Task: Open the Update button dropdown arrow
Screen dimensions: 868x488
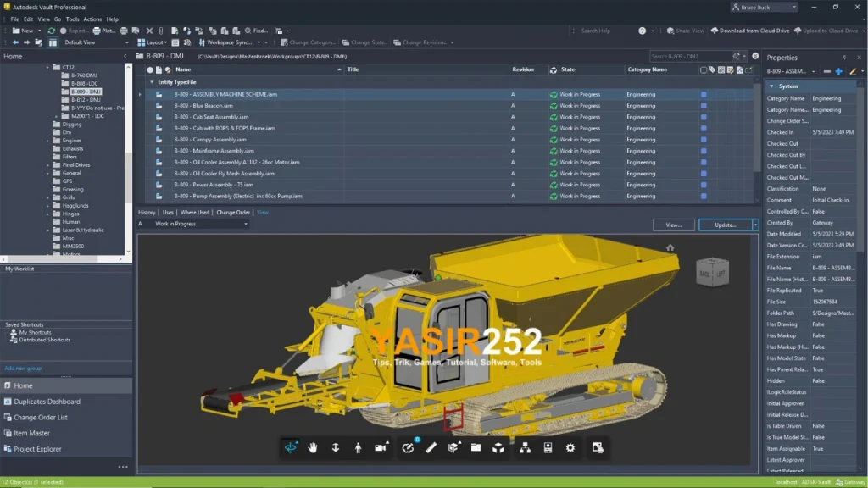Action: (x=755, y=225)
